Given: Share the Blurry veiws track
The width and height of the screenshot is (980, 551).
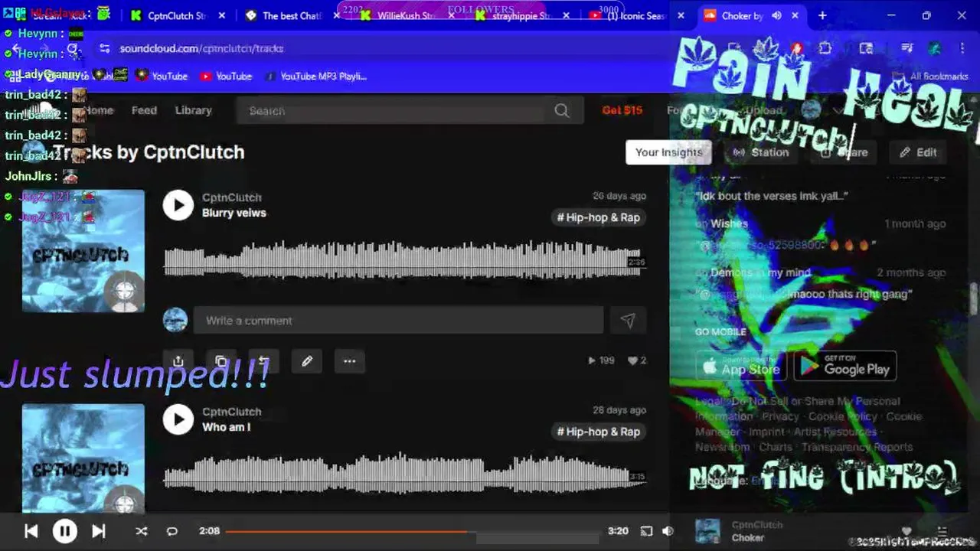Looking at the screenshot, I should point(178,360).
